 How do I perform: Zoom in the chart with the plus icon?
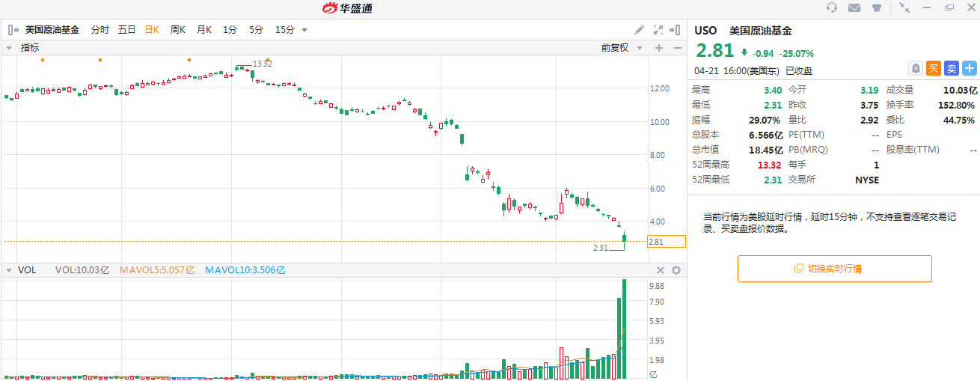(659, 48)
